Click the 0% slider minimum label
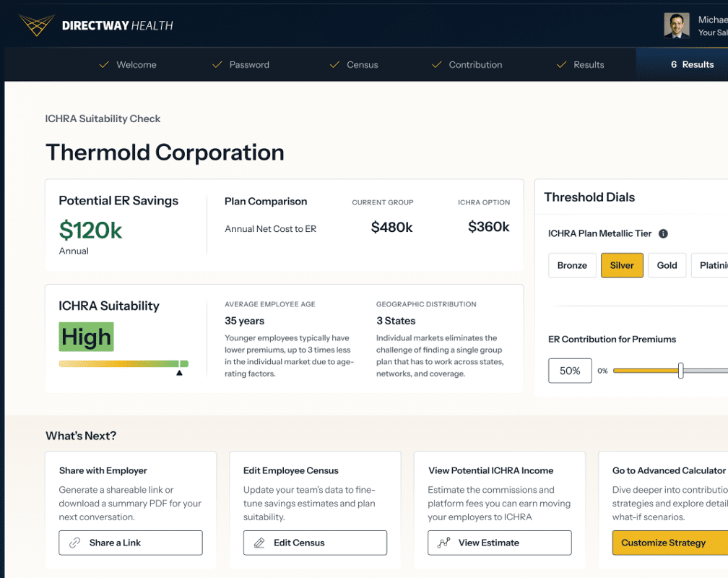The height and width of the screenshot is (578, 728). click(x=602, y=371)
